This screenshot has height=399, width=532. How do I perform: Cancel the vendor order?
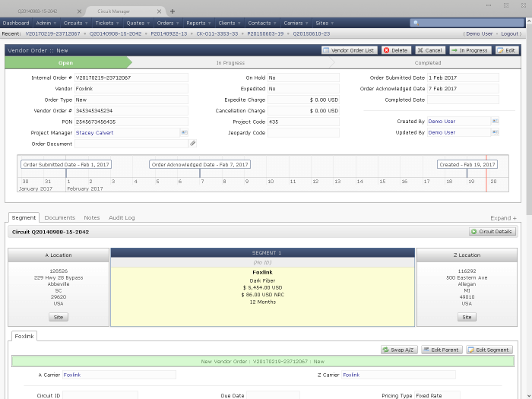tap(429, 50)
